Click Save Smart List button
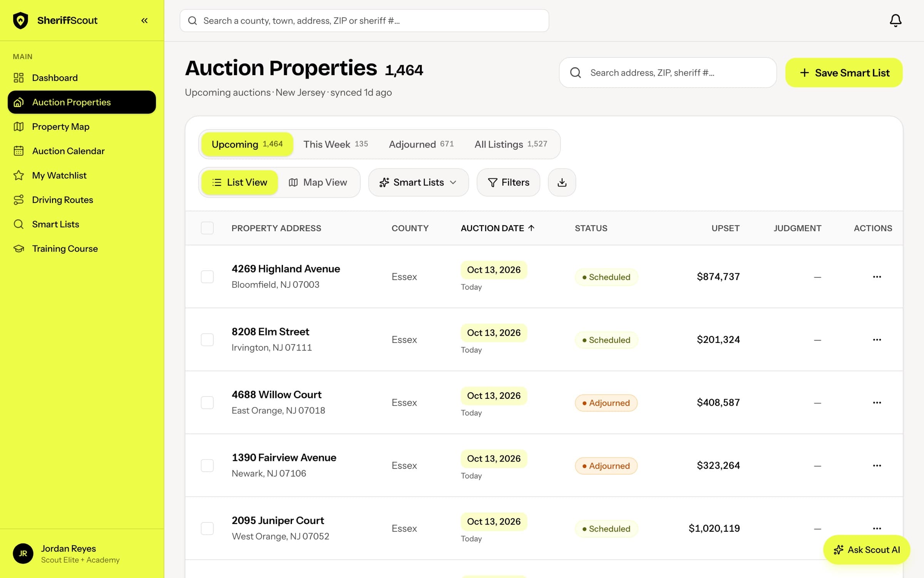924x578 pixels. coord(844,72)
